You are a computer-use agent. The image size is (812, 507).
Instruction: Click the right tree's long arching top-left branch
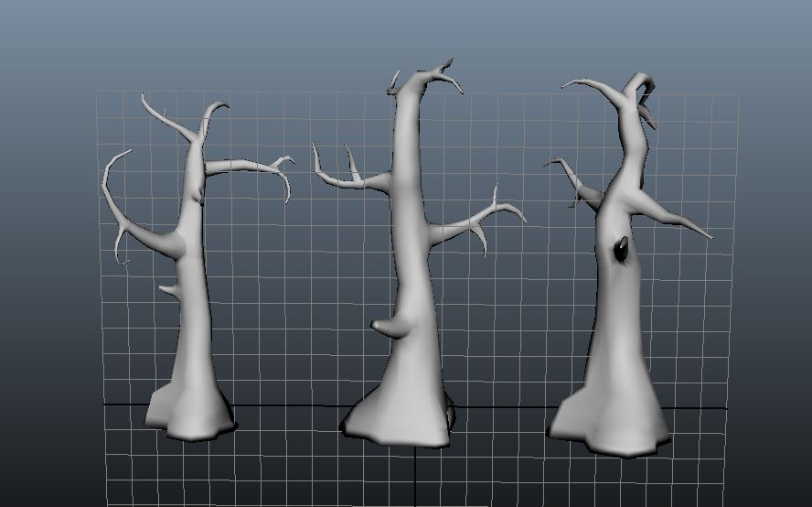pos(596,89)
